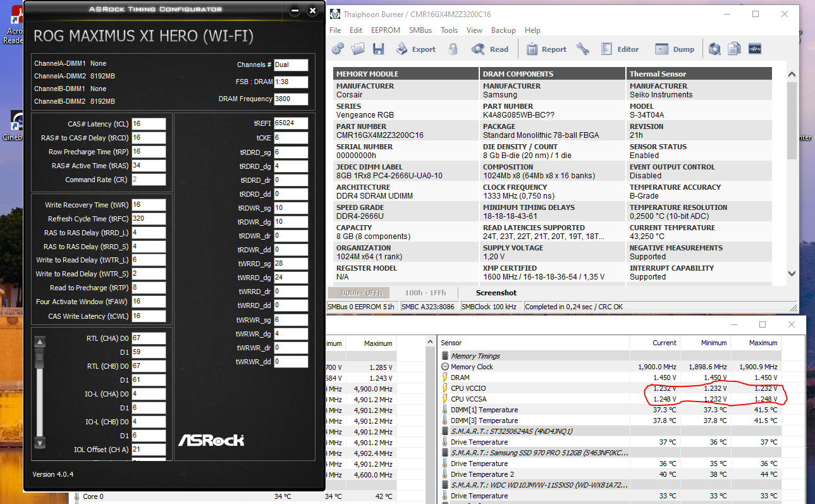Click the down arrow of Thaiphoon report scrollbar
Image resolution: width=815 pixels, height=504 pixels.
click(x=793, y=273)
